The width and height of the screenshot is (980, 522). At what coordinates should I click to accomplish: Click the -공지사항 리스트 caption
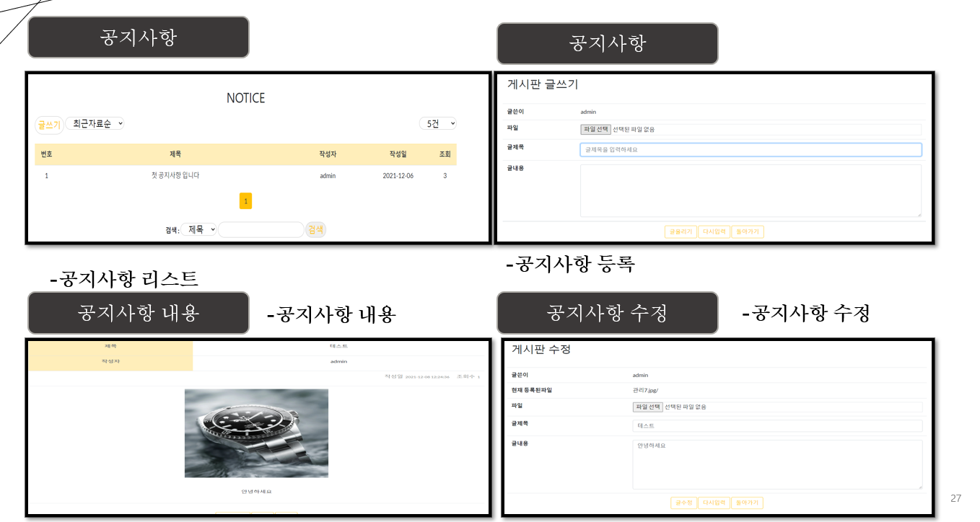[124, 278]
